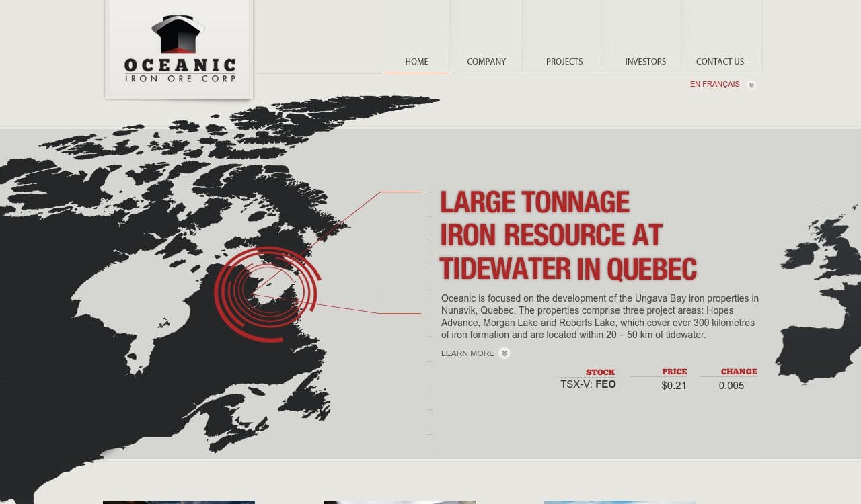
Task: Click the TSX-V: FEO stock symbol
Action: (588, 384)
